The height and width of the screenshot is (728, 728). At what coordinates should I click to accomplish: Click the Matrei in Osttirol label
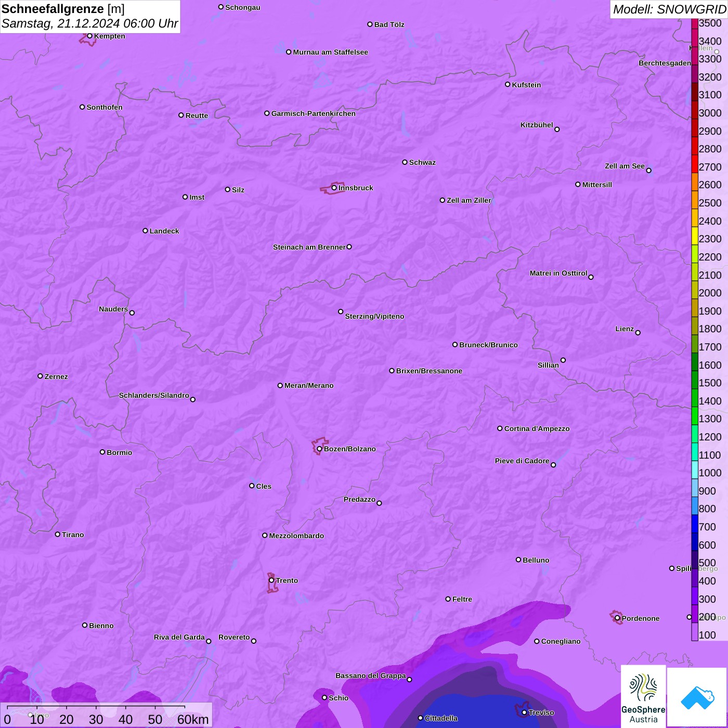(x=558, y=273)
